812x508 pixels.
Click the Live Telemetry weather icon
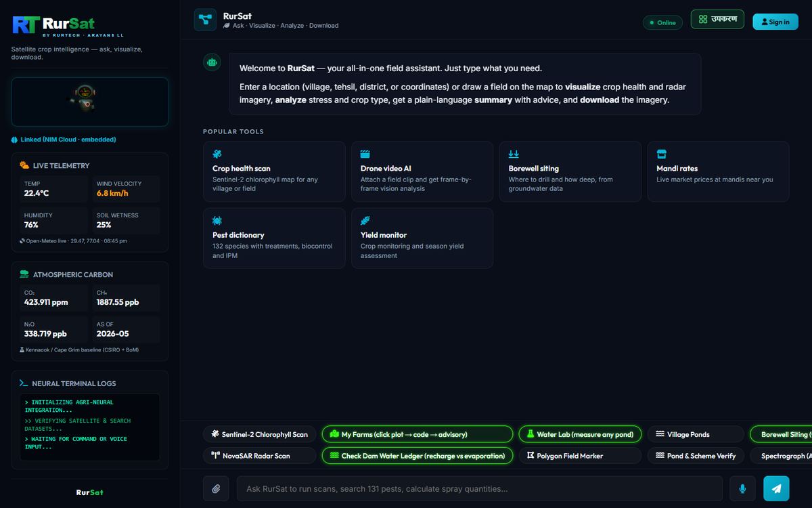[x=24, y=165]
